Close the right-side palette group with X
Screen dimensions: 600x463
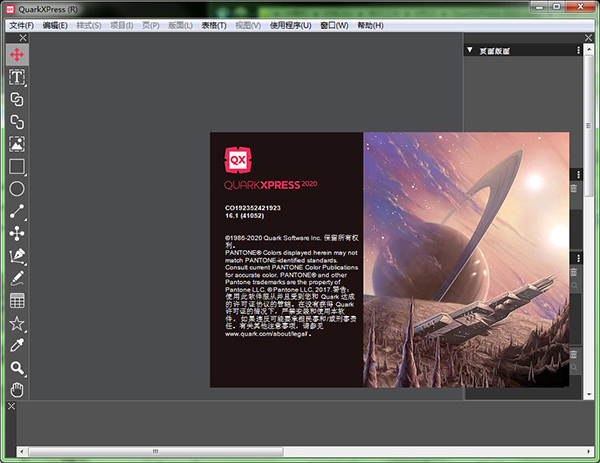point(589,37)
